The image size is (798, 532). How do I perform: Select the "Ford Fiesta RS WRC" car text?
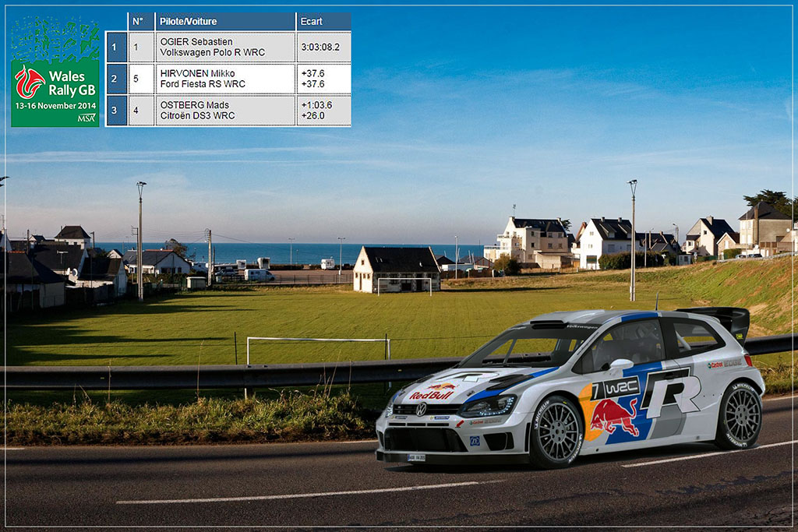coord(203,84)
